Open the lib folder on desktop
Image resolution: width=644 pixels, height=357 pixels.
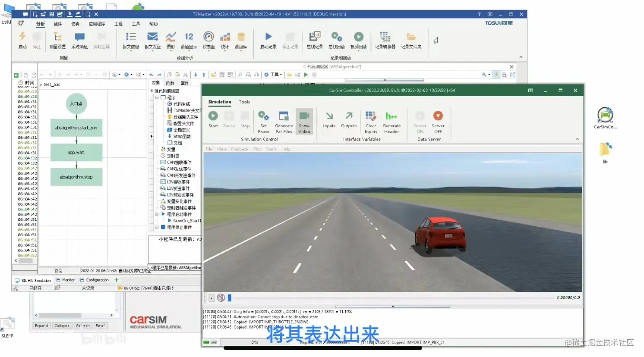605,153
